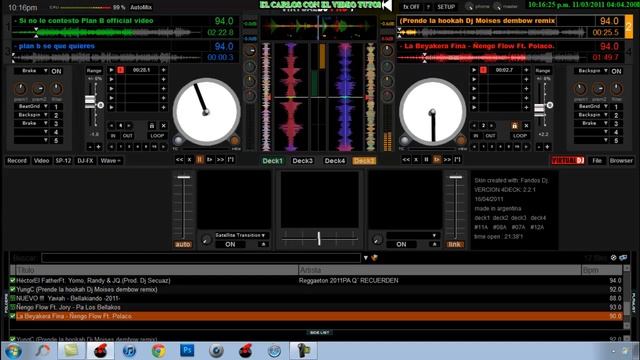The image size is (640, 360).
Task: Open Google Chrome from the taskbar
Action: pyautogui.click(x=159, y=351)
